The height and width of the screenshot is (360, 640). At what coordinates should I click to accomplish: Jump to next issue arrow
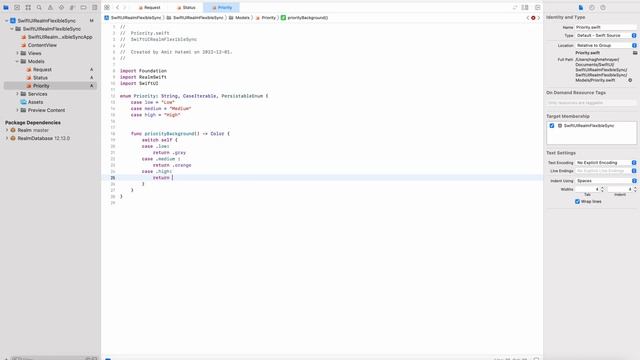pos(538,18)
